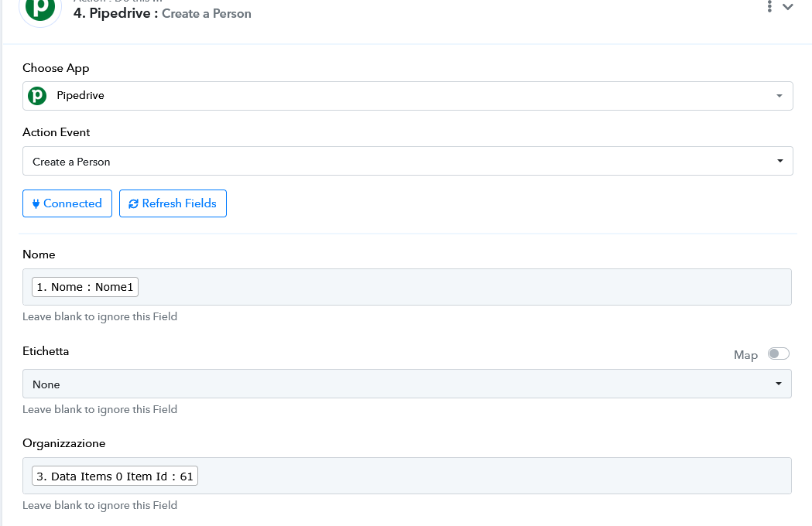Image resolution: width=812 pixels, height=526 pixels.
Task: Toggle the Map switch for Etichetta
Action: tap(779, 354)
